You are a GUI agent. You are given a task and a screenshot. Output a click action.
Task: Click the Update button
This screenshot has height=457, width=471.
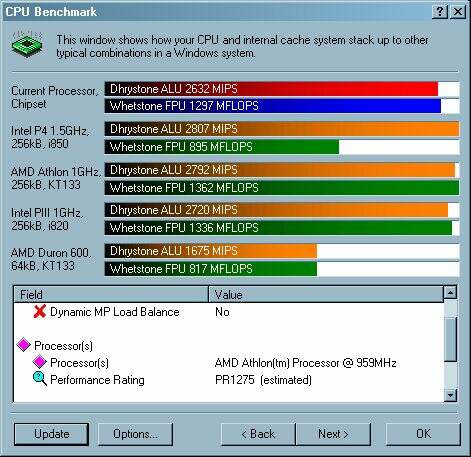pos(52,434)
